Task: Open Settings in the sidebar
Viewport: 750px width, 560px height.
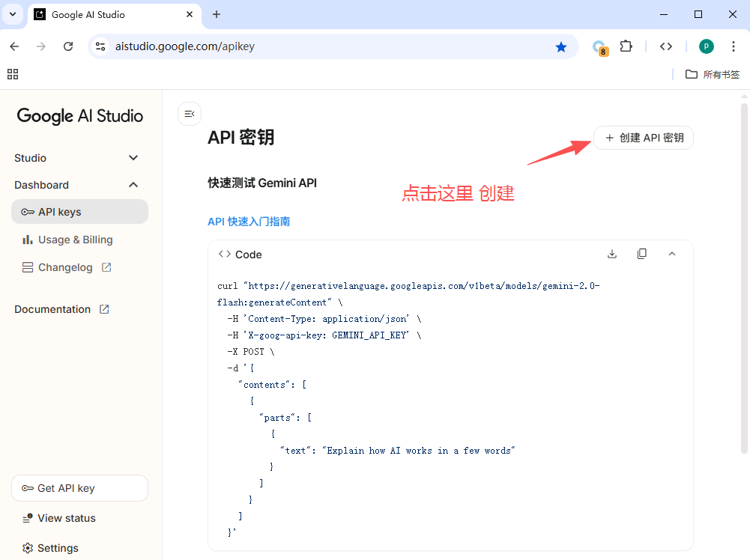Action: click(51, 548)
